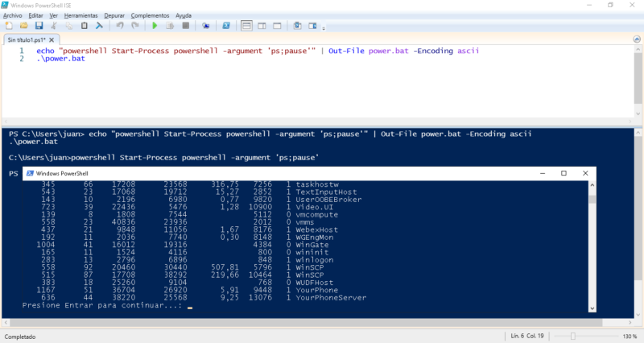Click the New remote PowerShell tab icon
The height and width of the screenshot is (343, 644).
click(206, 26)
